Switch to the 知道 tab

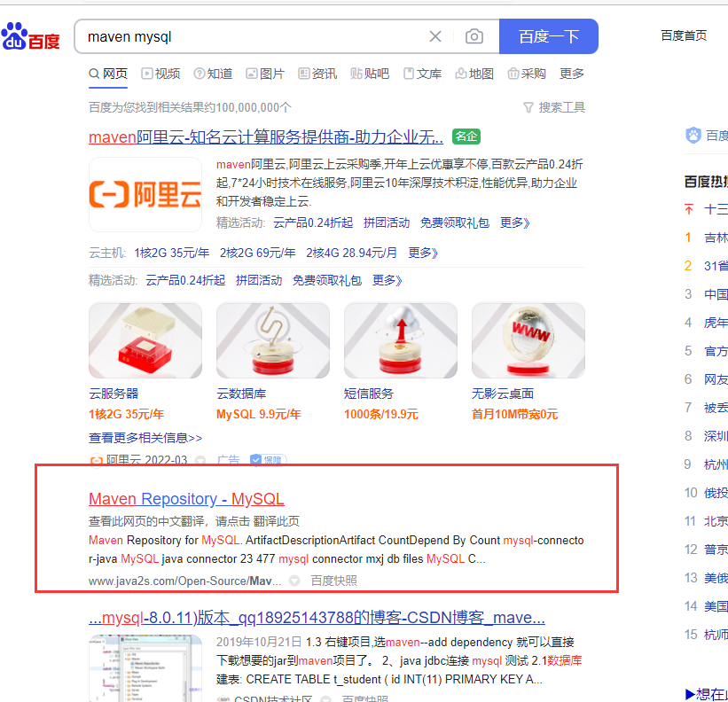point(213,74)
